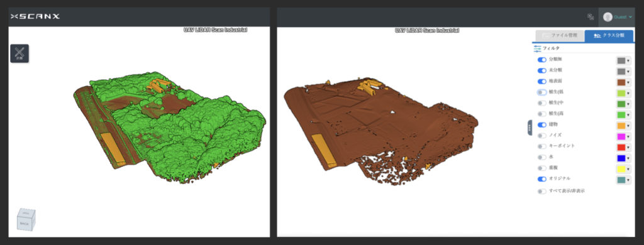Click the view orientation cube
Screen dimensions: 644x245
click(26, 219)
